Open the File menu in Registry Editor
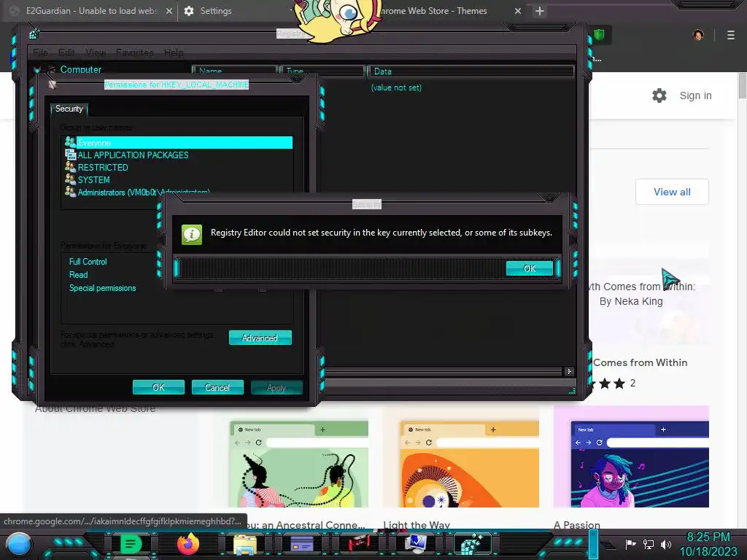 (40, 52)
